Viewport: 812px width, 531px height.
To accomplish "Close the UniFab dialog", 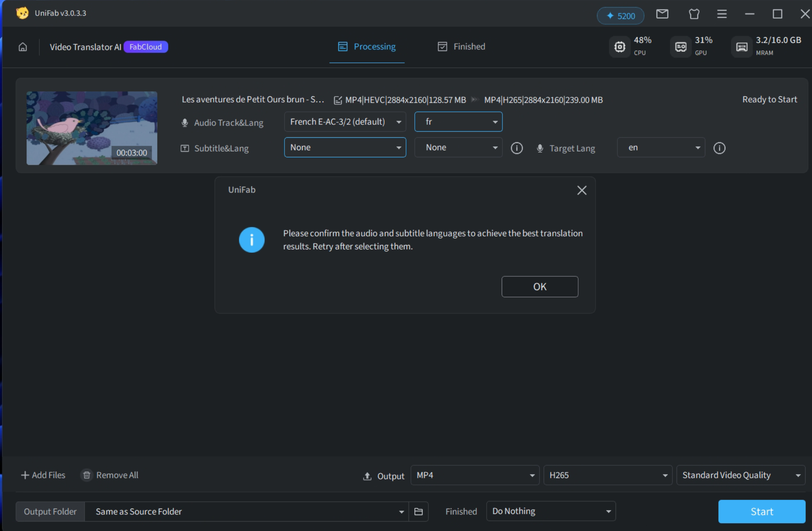I will coord(582,190).
